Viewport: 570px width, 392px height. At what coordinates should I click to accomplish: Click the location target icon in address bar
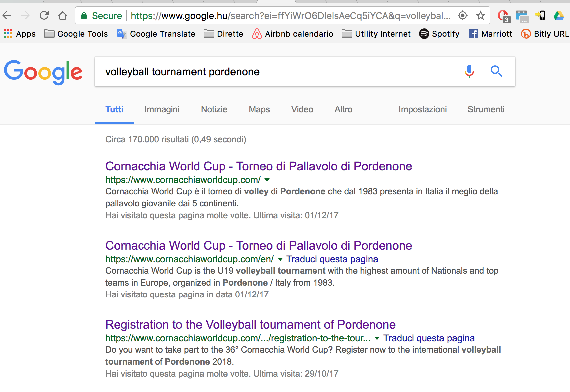463,15
